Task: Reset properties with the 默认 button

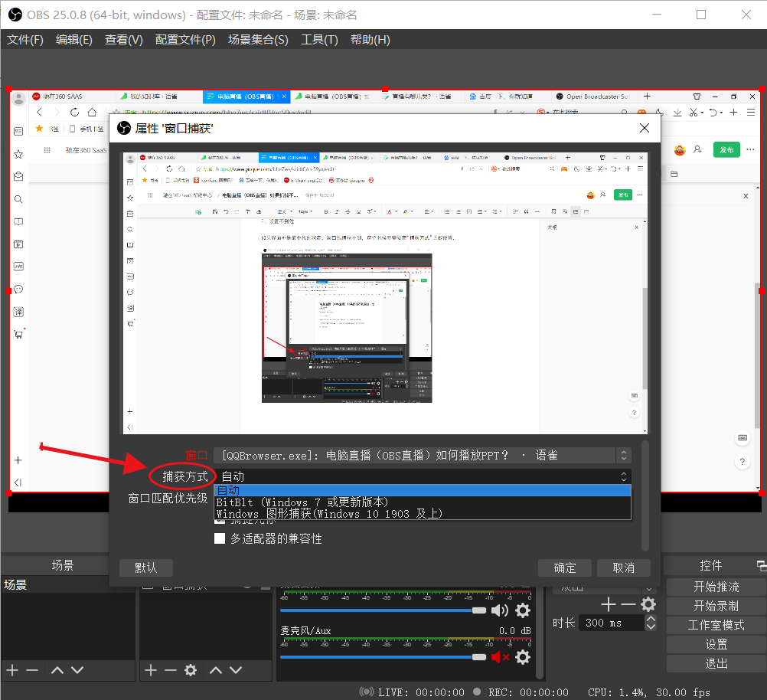Action: click(145, 568)
